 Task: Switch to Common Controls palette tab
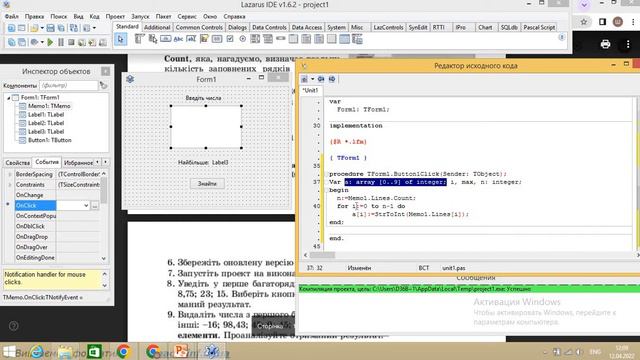[x=199, y=27]
